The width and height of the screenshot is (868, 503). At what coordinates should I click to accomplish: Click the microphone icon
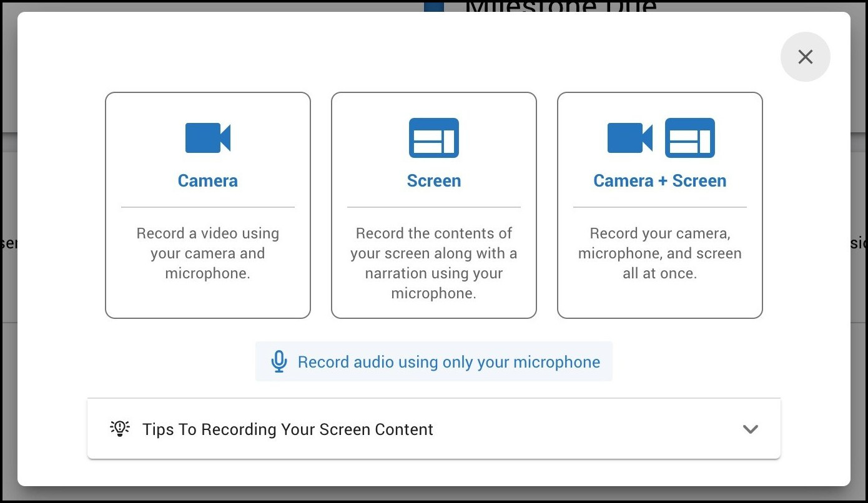[279, 362]
